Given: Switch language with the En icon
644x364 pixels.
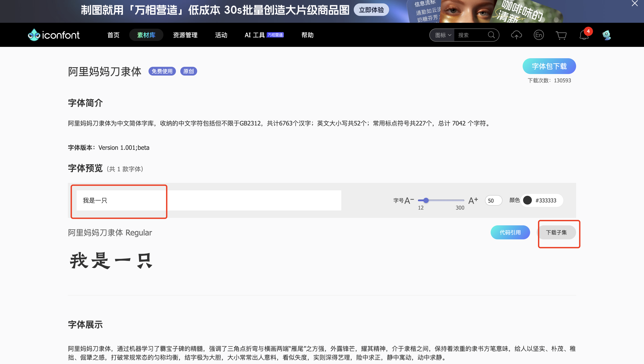Looking at the screenshot, I should pos(538,35).
